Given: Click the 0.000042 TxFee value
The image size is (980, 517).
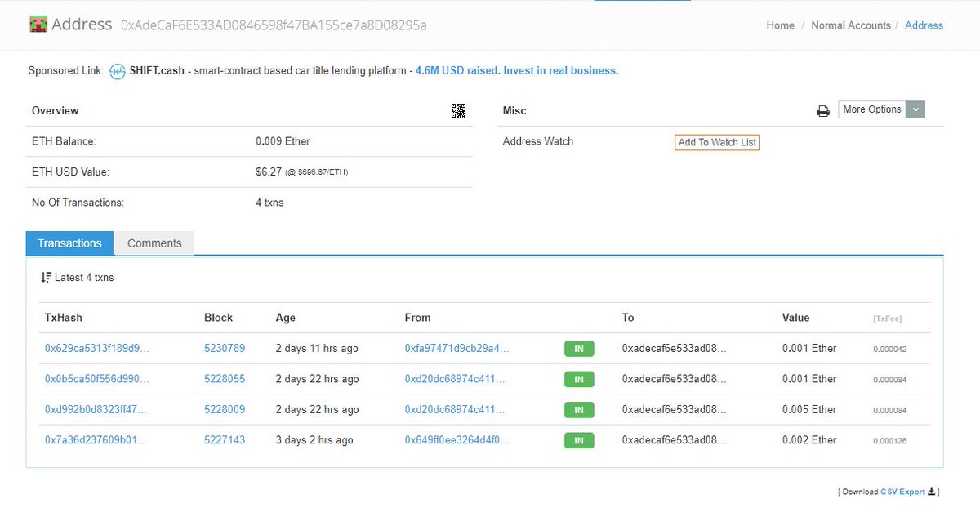Looking at the screenshot, I should [889, 350].
